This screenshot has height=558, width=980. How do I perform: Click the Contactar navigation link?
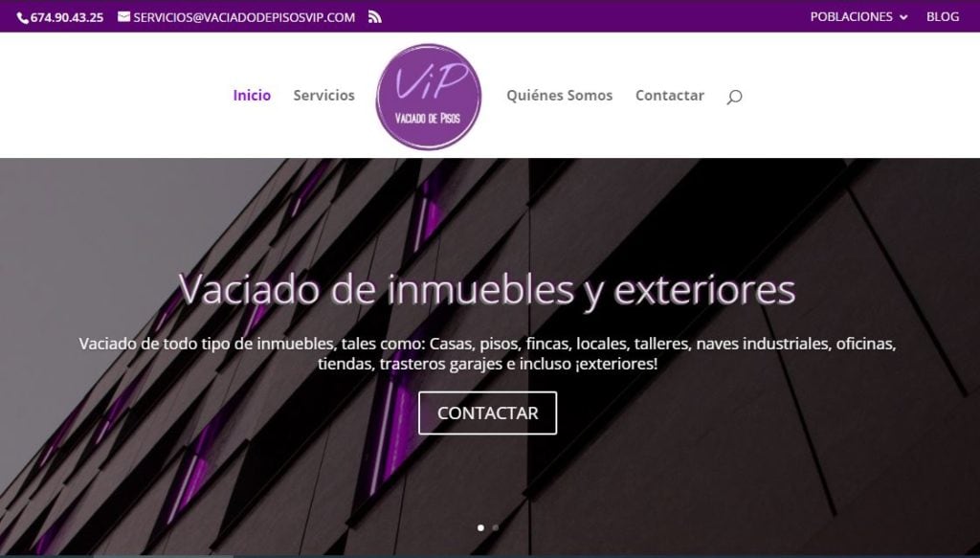tap(669, 95)
